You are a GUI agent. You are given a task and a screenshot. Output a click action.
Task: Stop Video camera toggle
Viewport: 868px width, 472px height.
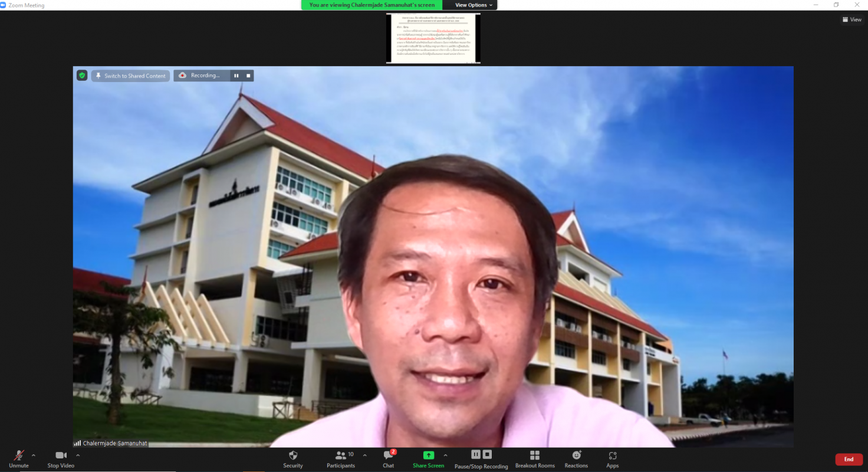point(61,458)
